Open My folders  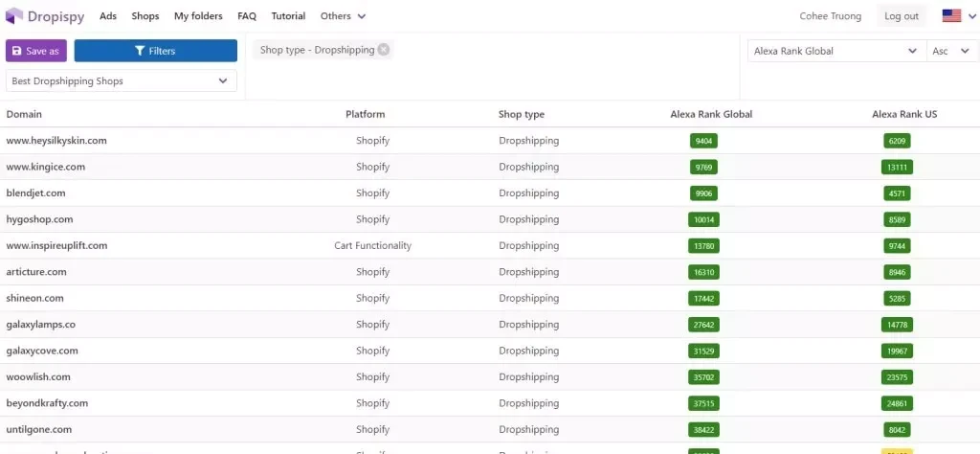(198, 16)
